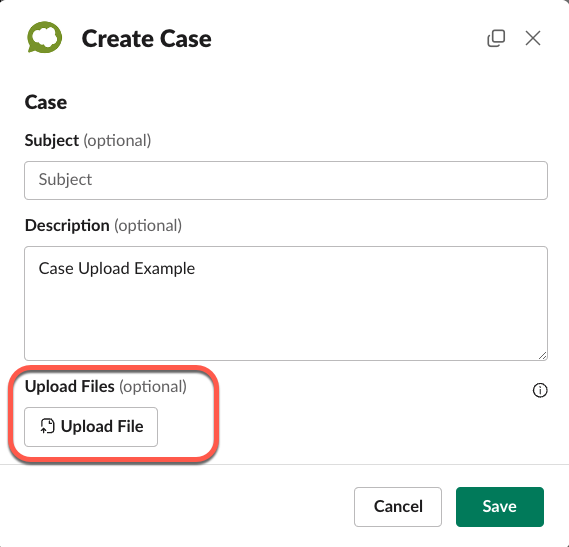Cancel the case creation
This screenshot has height=547, width=569.
tap(398, 507)
